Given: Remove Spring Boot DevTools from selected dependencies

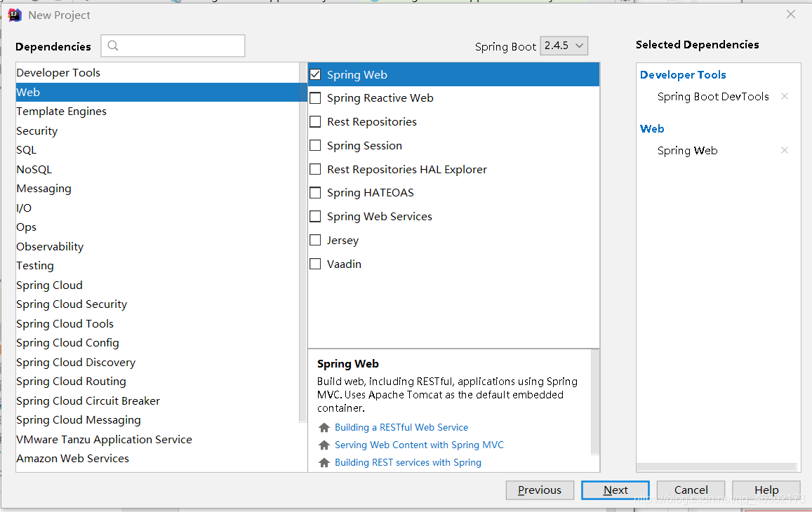Looking at the screenshot, I should [785, 96].
